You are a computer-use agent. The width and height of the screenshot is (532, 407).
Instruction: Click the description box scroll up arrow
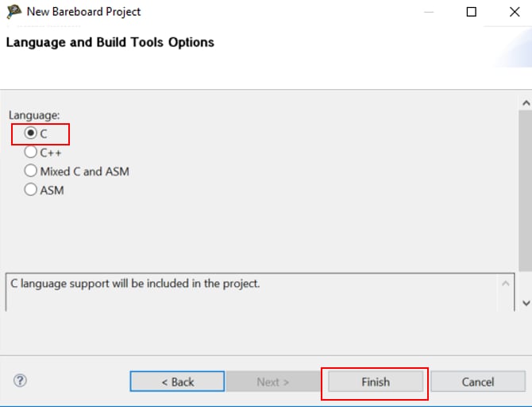point(505,282)
